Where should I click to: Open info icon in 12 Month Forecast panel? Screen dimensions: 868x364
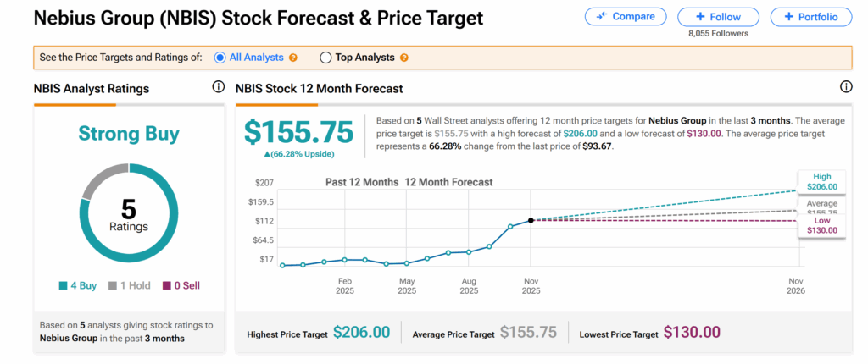845,87
